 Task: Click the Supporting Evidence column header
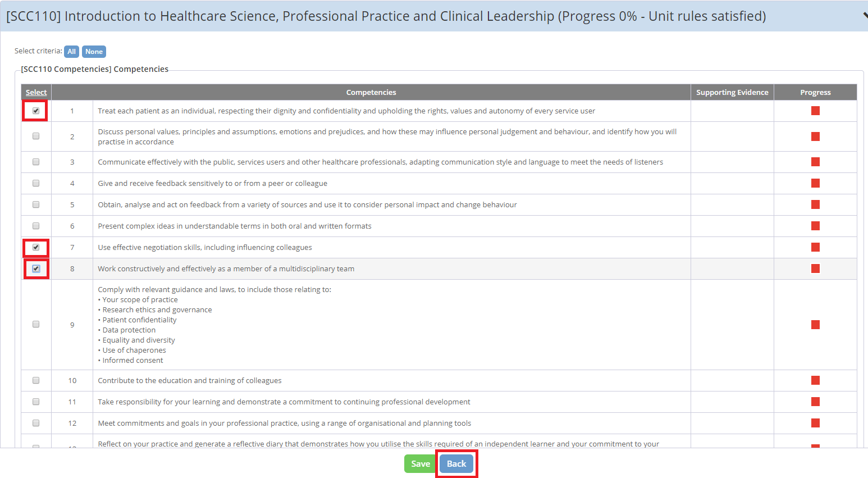click(732, 92)
